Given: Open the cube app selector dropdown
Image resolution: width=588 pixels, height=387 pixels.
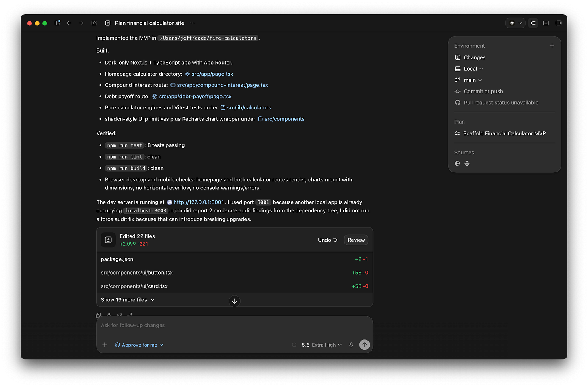Looking at the screenshot, I should point(515,23).
